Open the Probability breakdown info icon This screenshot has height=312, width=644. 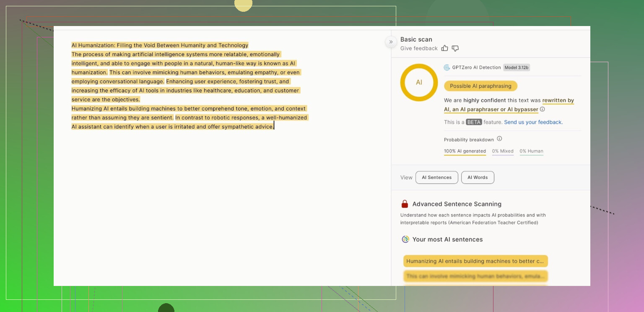[x=499, y=139]
